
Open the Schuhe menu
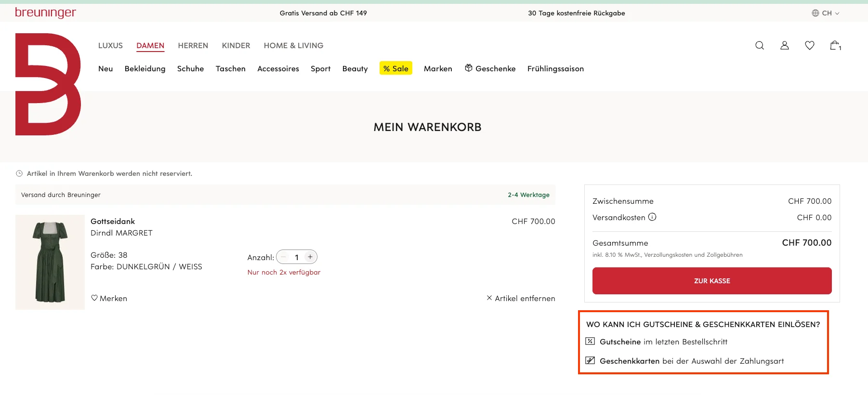click(x=190, y=68)
